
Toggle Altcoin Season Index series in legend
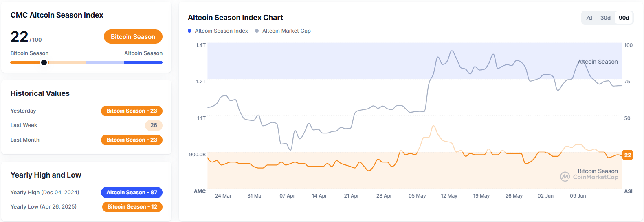pyautogui.click(x=221, y=31)
